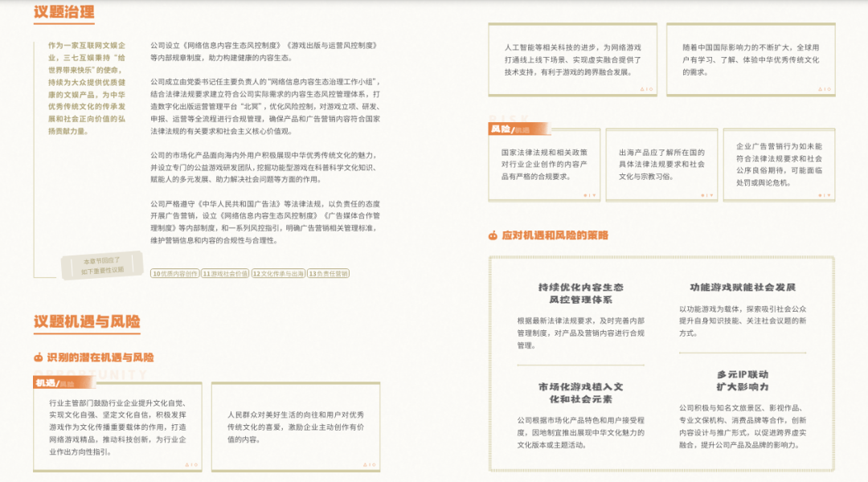Click the 多元IP联动扩大影响力 strategy title
Viewport: 868px width, 482px height.
click(x=743, y=380)
